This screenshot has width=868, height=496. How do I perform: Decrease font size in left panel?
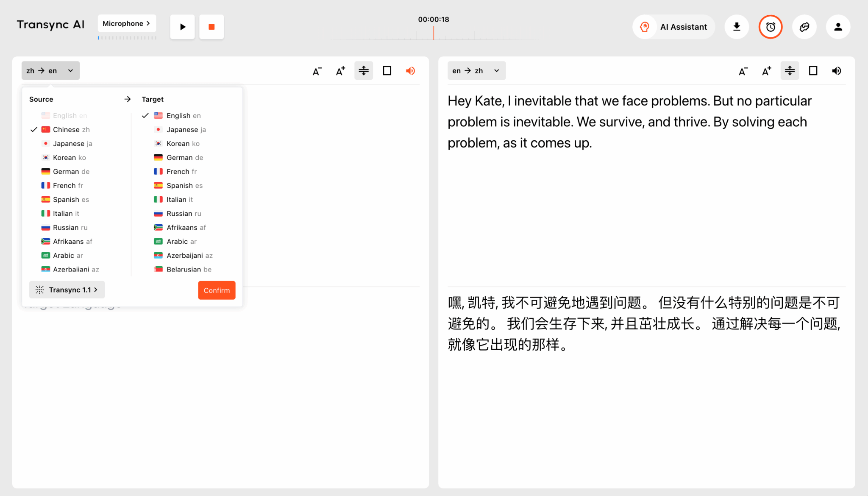(317, 71)
